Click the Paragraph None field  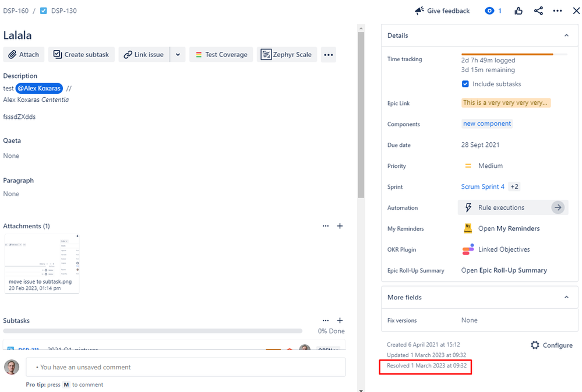(x=11, y=194)
